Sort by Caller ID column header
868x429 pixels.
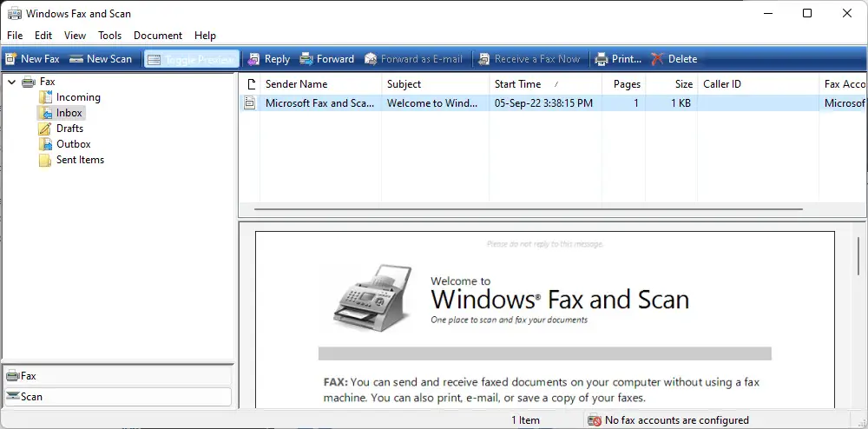click(758, 84)
